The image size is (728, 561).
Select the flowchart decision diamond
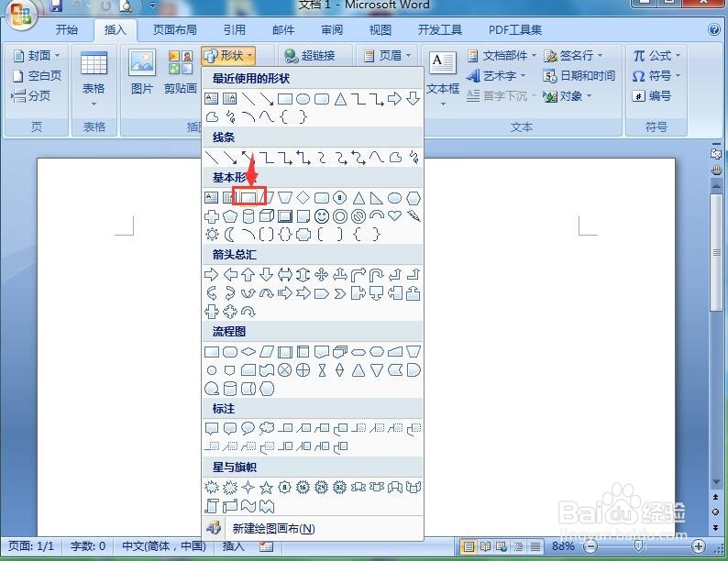click(x=248, y=352)
